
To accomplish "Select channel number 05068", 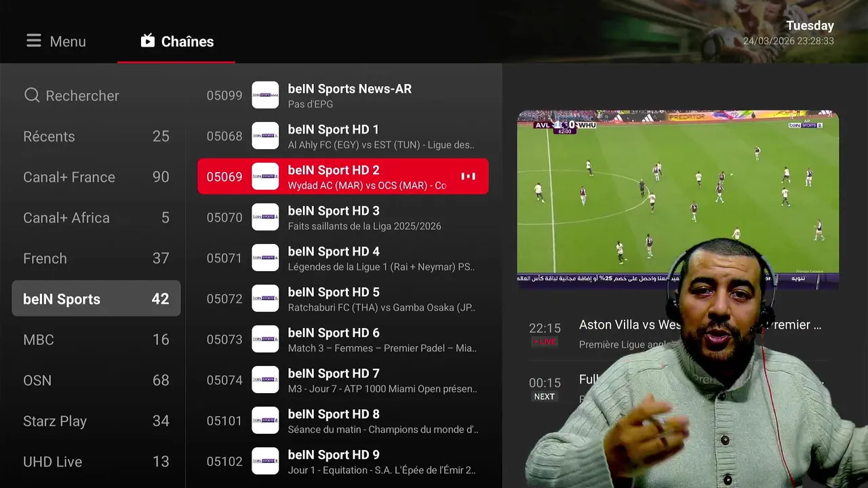I will coord(224,136).
